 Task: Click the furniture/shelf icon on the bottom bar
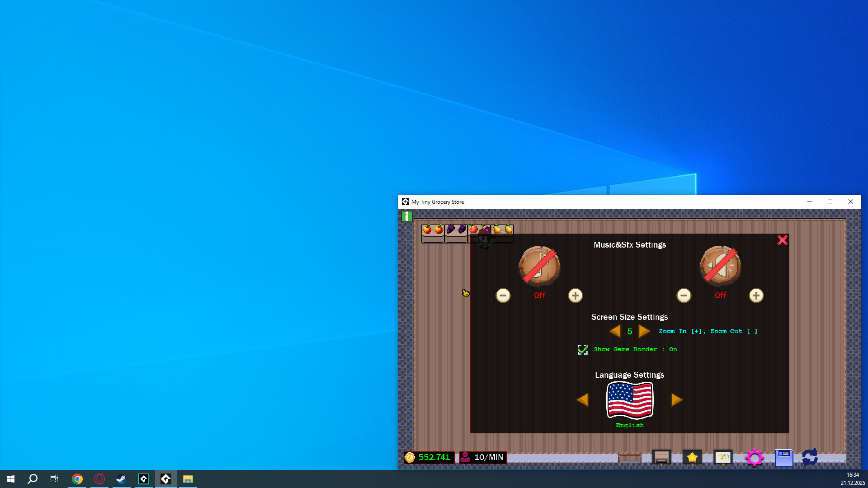(661, 457)
